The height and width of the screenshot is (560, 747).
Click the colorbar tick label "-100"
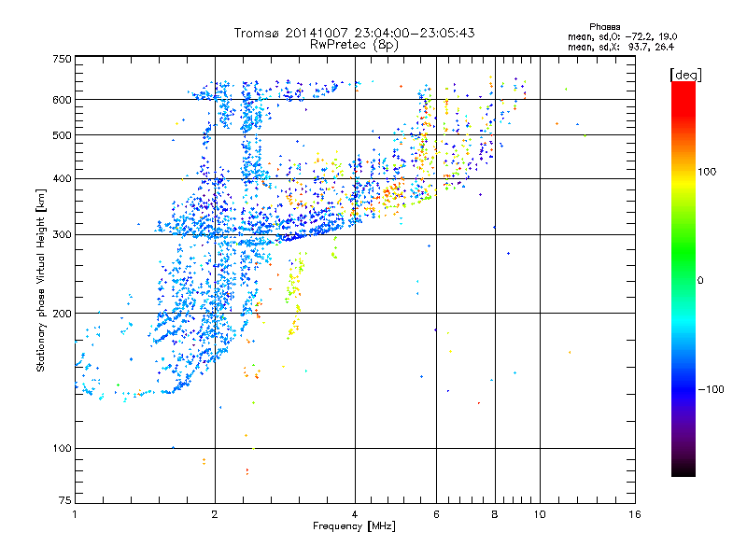click(x=711, y=389)
